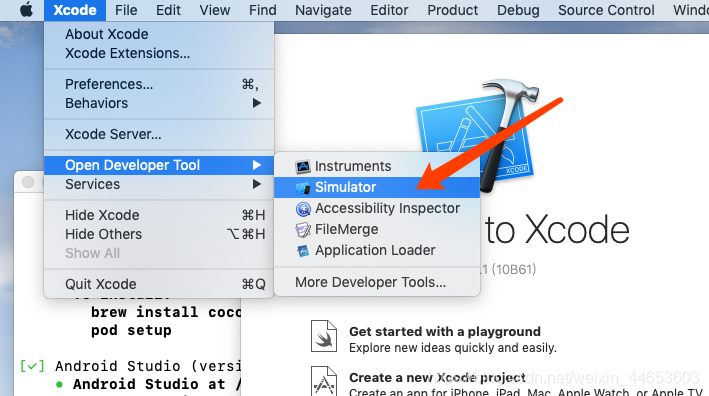Image resolution: width=709 pixels, height=396 pixels.
Task: Click the Simulator icon in submenu
Action: pyautogui.click(x=303, y=187)
